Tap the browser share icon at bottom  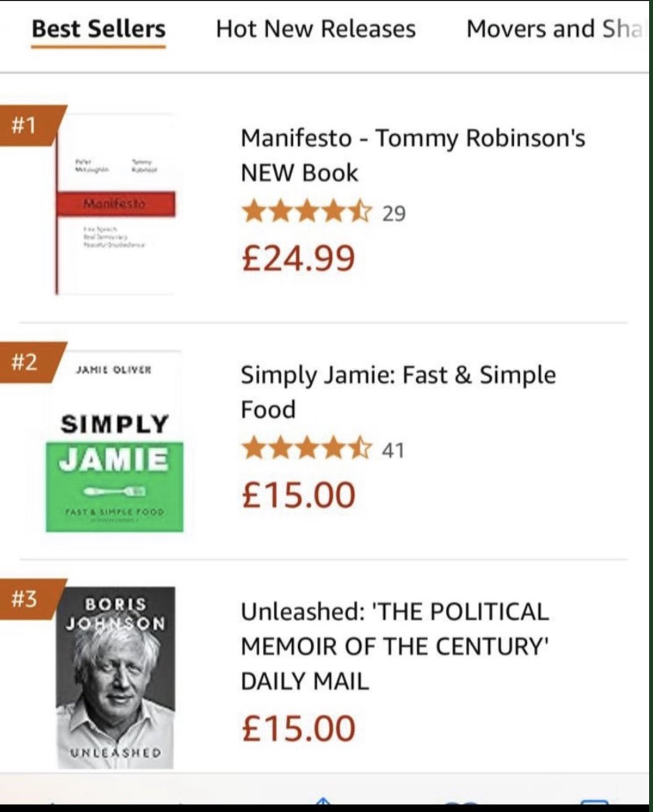(x=322, y=801)
